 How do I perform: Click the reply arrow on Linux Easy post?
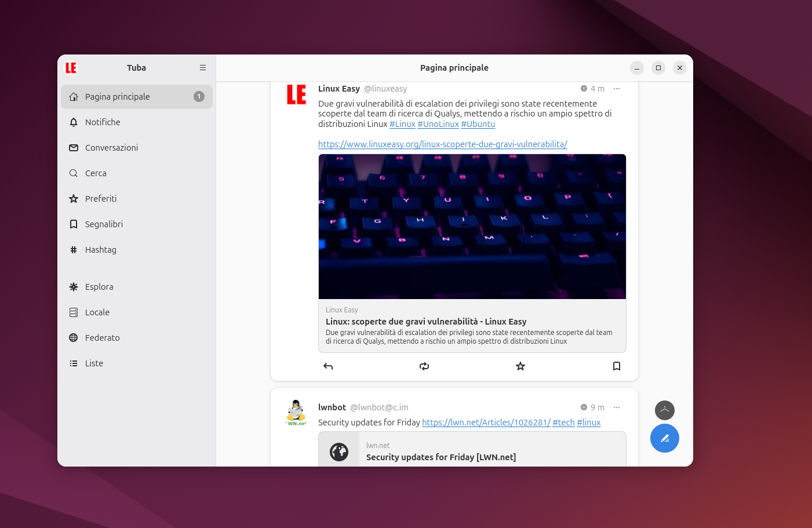point(328,366)
